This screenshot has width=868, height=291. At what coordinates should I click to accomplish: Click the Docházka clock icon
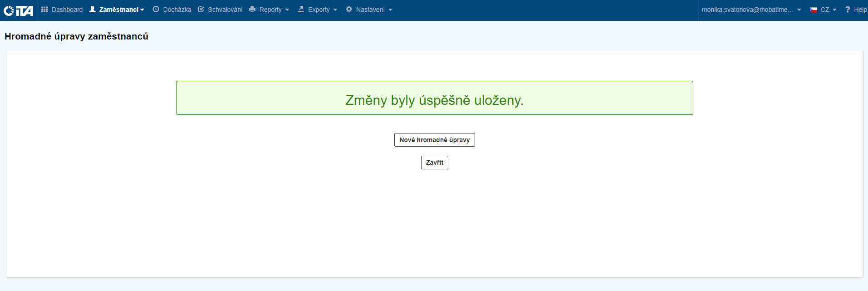(156, 10)
